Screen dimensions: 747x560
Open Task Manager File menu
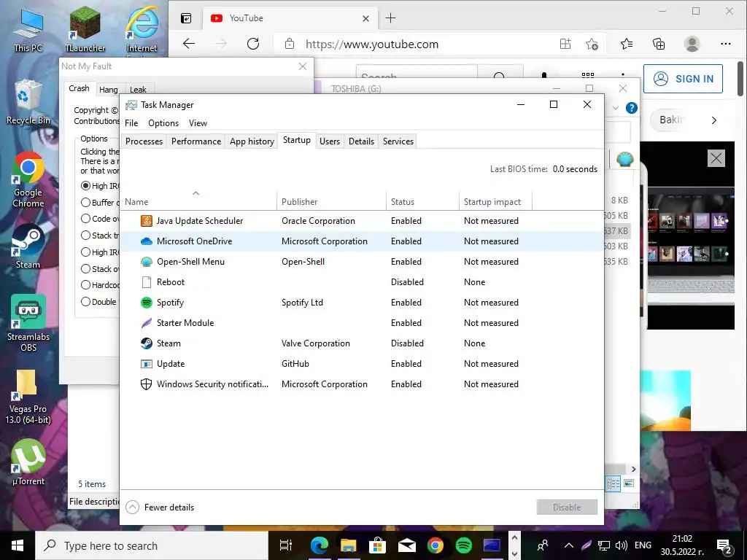[x=131, y=123]
